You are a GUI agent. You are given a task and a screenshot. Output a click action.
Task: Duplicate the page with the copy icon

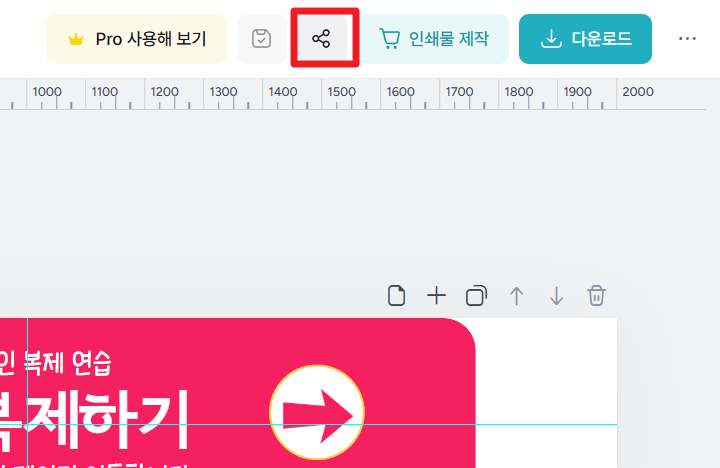tap(476, 296)
